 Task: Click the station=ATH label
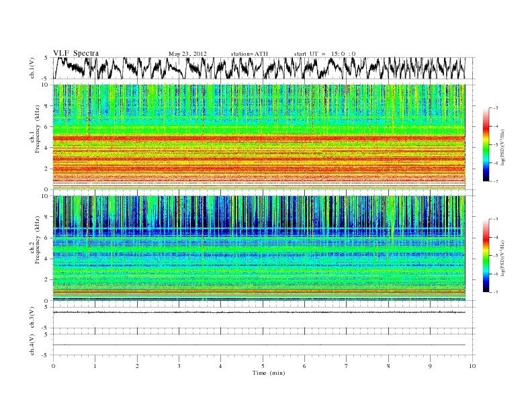[x=249, y=54]
